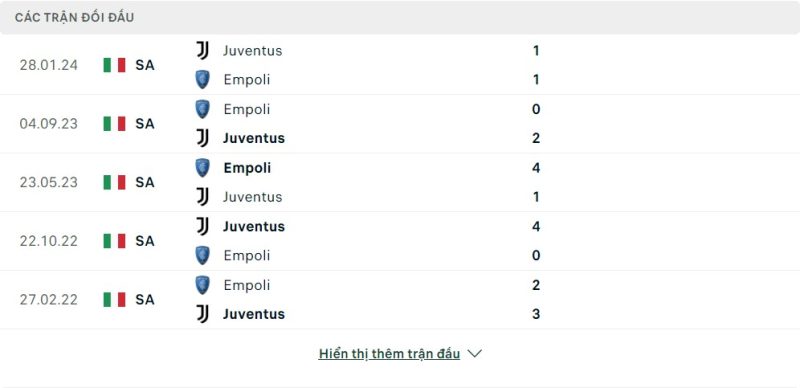Click Juventus score 2 in 04.09.23 match
The height and width of the screenshot is (388, 800).
coord(536,138)
